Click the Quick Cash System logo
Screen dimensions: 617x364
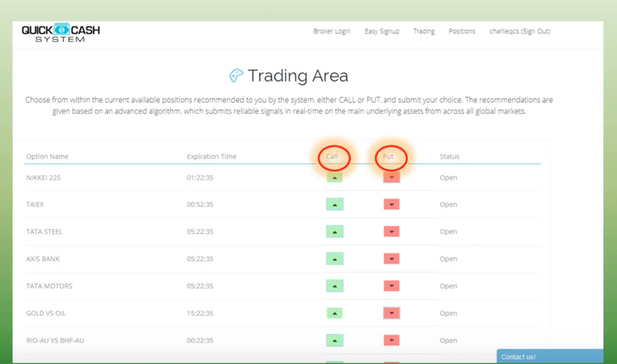(x=61, y=33)
